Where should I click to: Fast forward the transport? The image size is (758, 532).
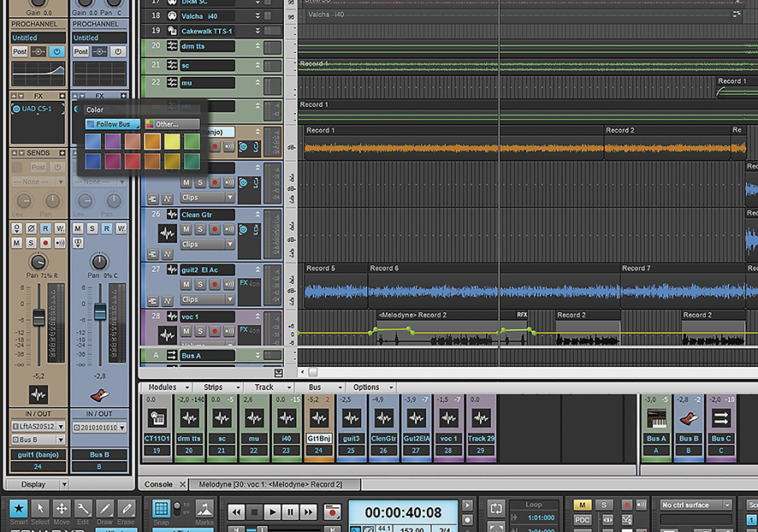[308, 511]
